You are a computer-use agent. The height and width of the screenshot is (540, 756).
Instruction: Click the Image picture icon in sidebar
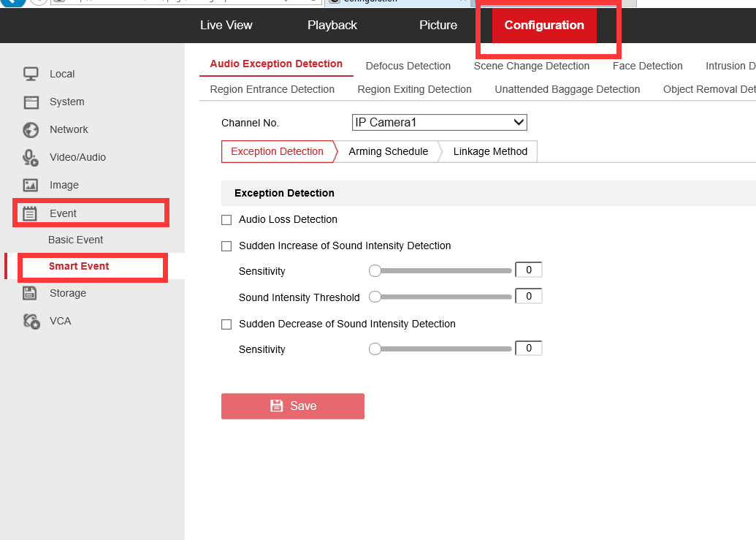31,186
